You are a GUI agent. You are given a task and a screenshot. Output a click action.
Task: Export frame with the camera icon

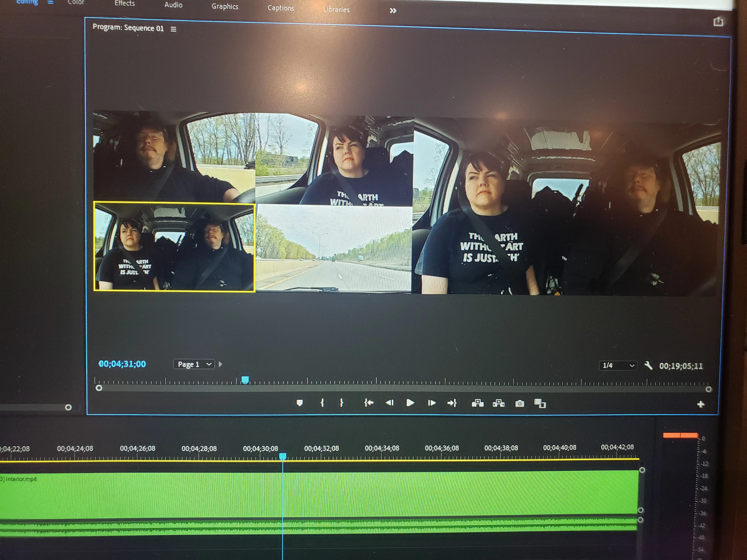click(x=519, y=403)
